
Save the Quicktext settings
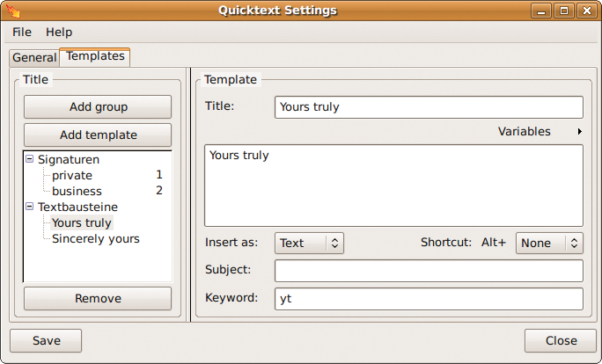point(46,340)
